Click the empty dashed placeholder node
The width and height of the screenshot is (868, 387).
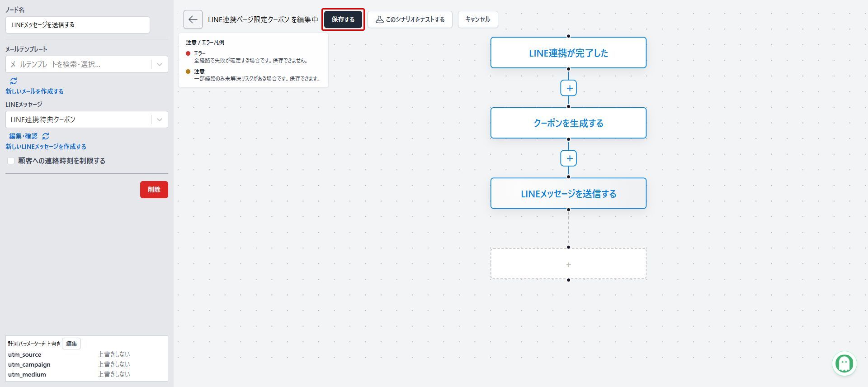(568, 264)
